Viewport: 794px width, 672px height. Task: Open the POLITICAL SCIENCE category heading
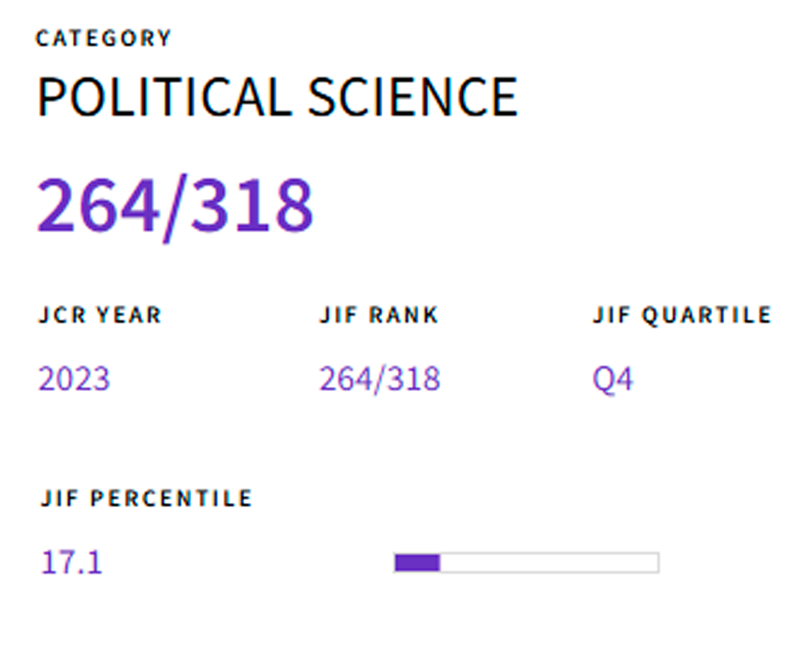[x=278, y=96]
